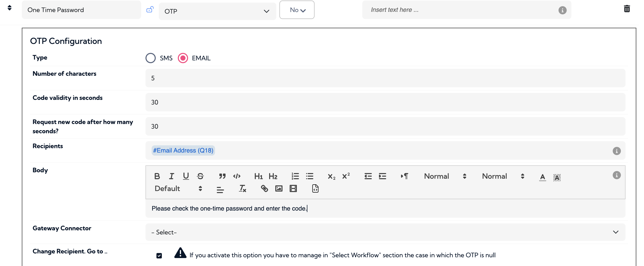Screen dimensions: 644x266
Task: Select the EMAIL radio button
Action: pyautogui.click(x=183, y=58)
